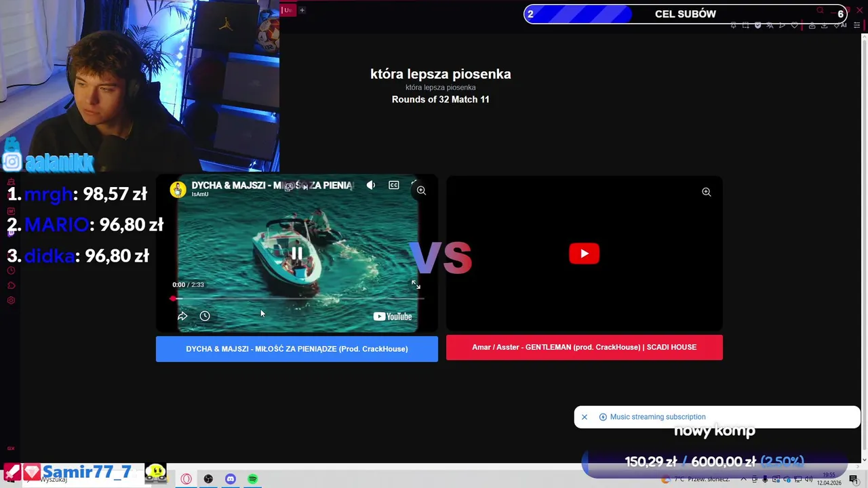Screen dimensions: 868x488
Task: Open the easy setup sliders menu
Action: pyautogui.click(x=856, y=25)
